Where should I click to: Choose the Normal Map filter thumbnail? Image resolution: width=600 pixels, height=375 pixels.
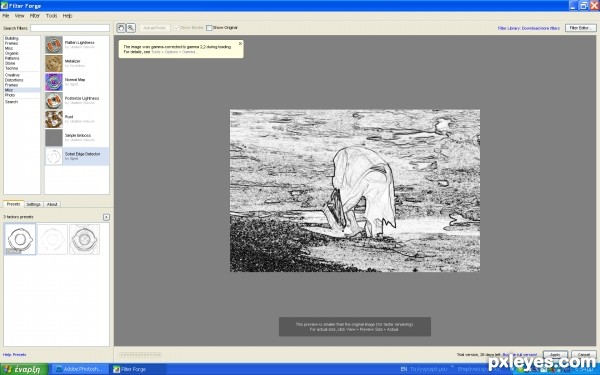(54, 82)
